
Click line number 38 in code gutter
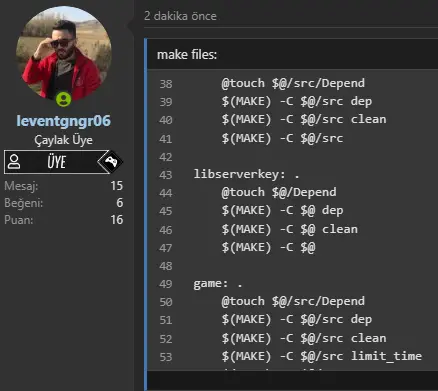click(166, 84)
